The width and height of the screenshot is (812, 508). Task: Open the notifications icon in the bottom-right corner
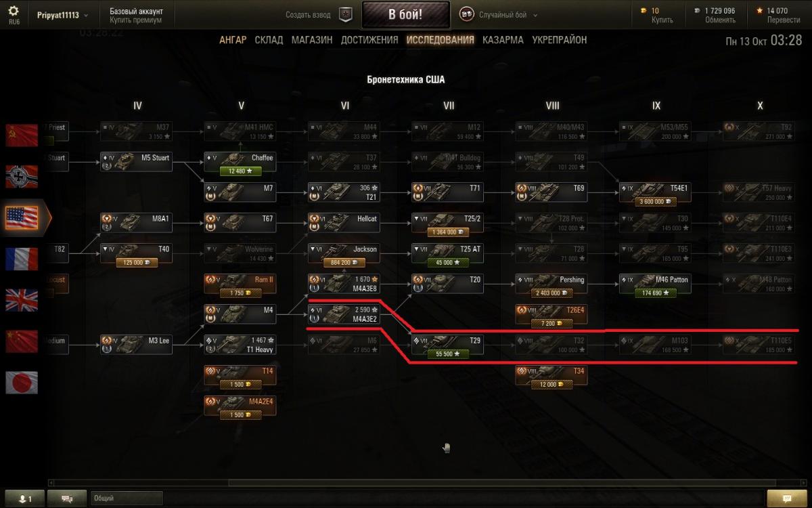coord(788,499)
